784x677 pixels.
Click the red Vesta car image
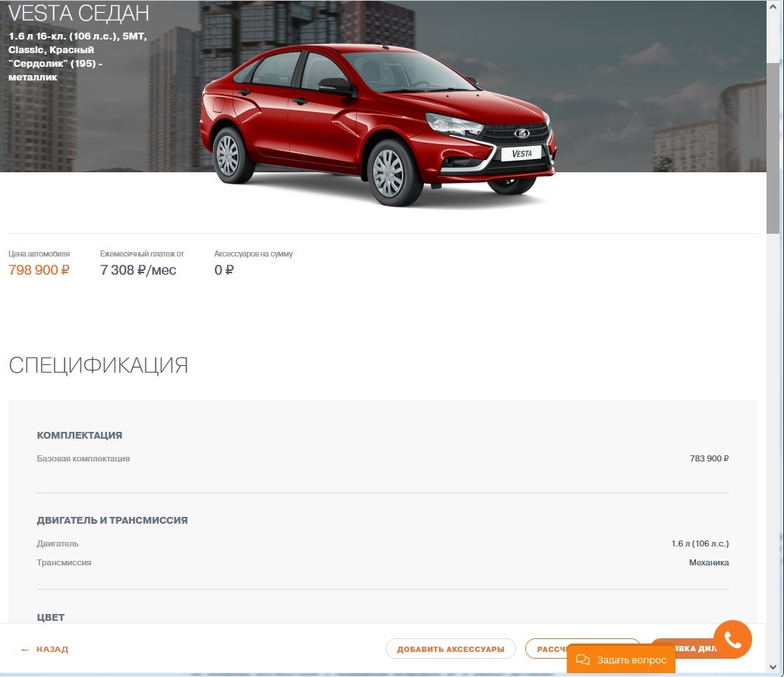378,125
